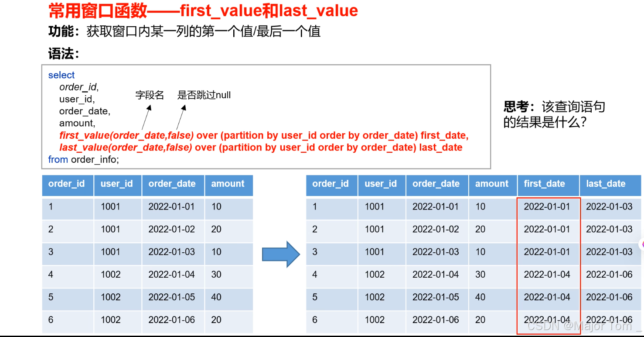This screenshot has height=337, width=644.
Task: Click the 功能 description line
Action: [x=184, y=31]
